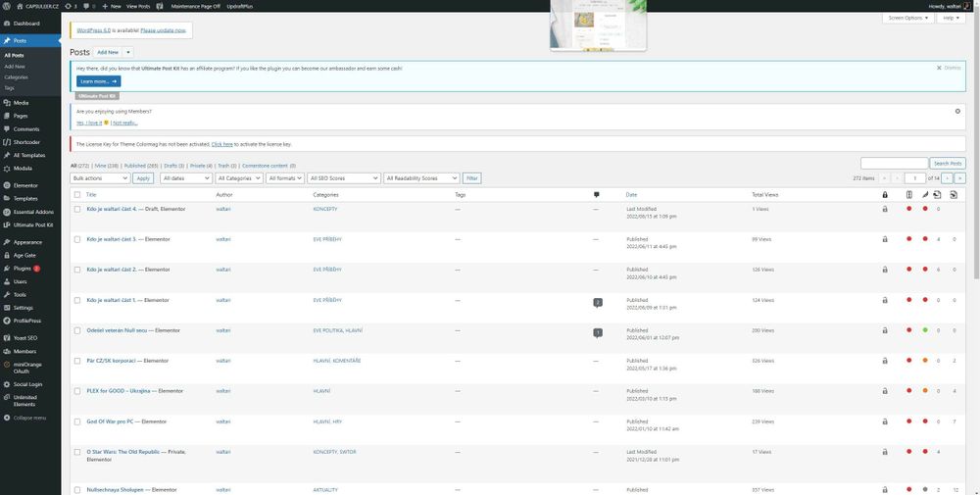Click the Yoast SEO sidebar icon
This screenshot has width=980, height=495.
[7, 337]
